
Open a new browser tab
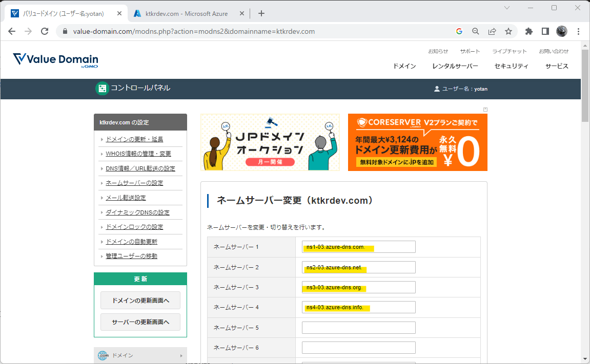click(261, 13)
